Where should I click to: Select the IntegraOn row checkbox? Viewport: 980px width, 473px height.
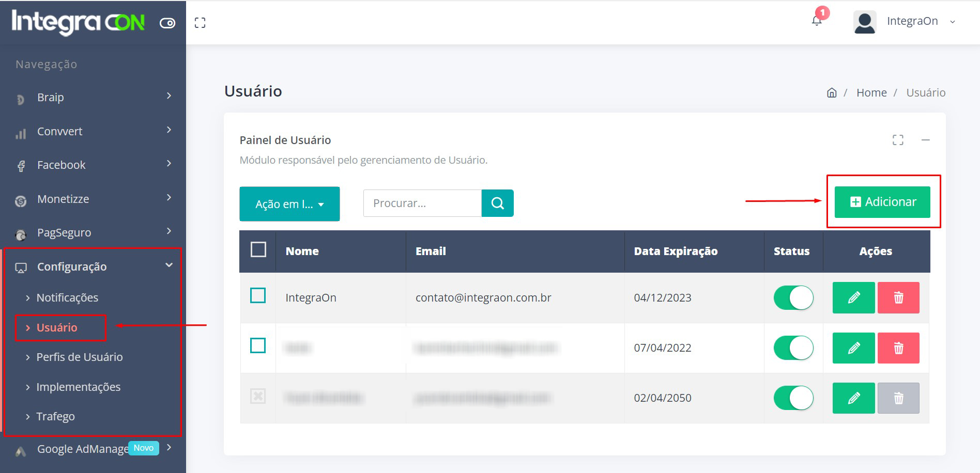pyautogui.click(x=258, y=296)
